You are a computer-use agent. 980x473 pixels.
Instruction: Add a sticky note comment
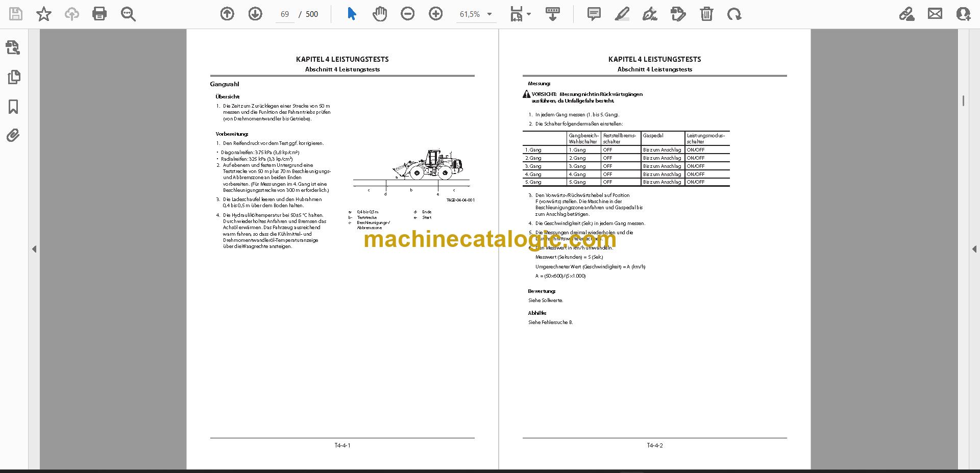pyautogui.click(x=594, y=14)
